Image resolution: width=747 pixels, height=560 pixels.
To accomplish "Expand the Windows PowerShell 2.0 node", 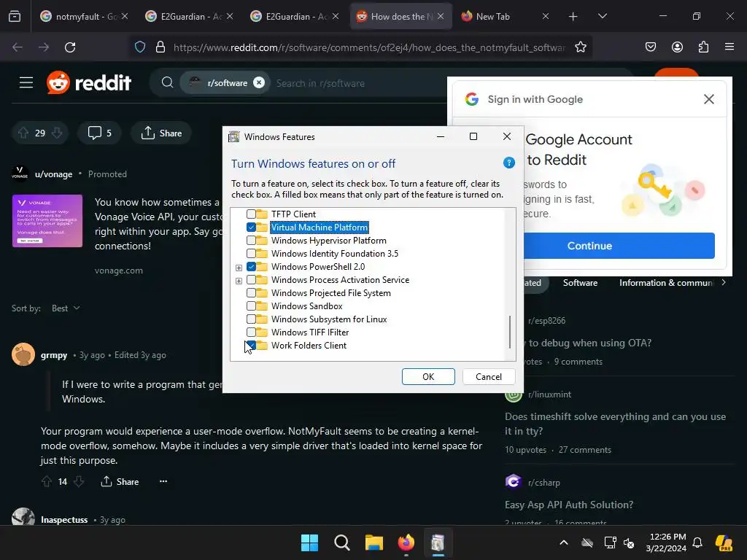I will click(x=239, y=268).
